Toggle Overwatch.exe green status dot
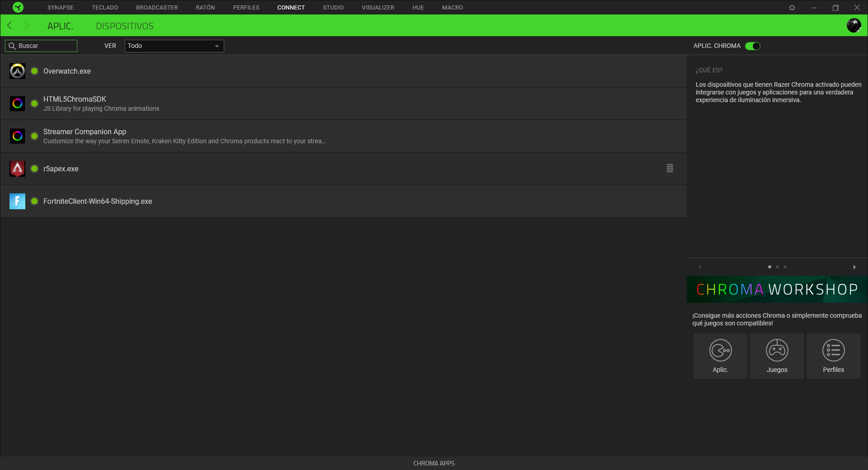 coord(34,71)
